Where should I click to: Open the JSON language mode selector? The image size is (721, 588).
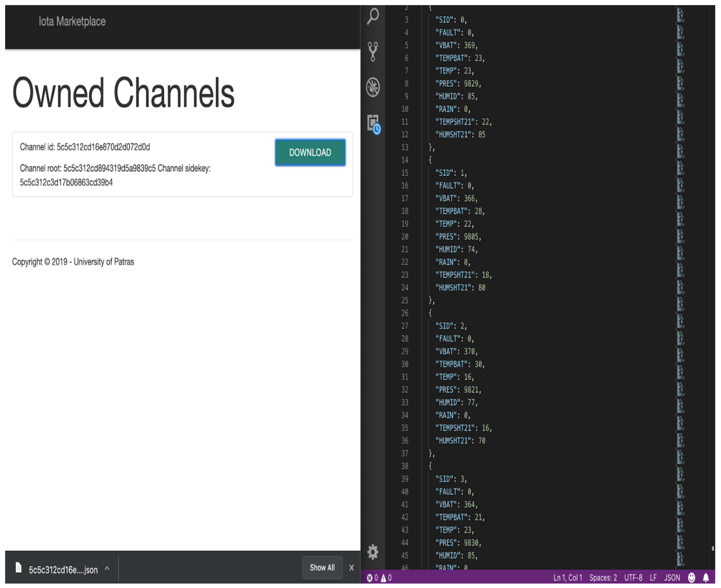point(672,578)
